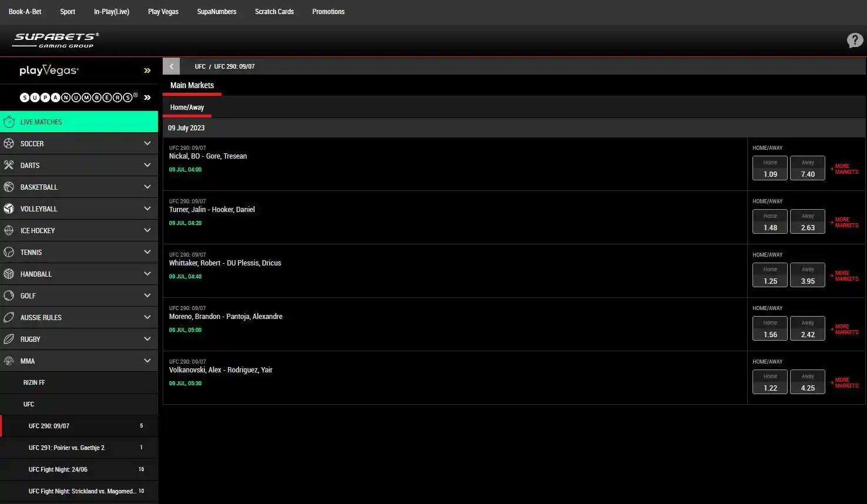
Task: Select the Home/Away tab
Action: (187, 107)
